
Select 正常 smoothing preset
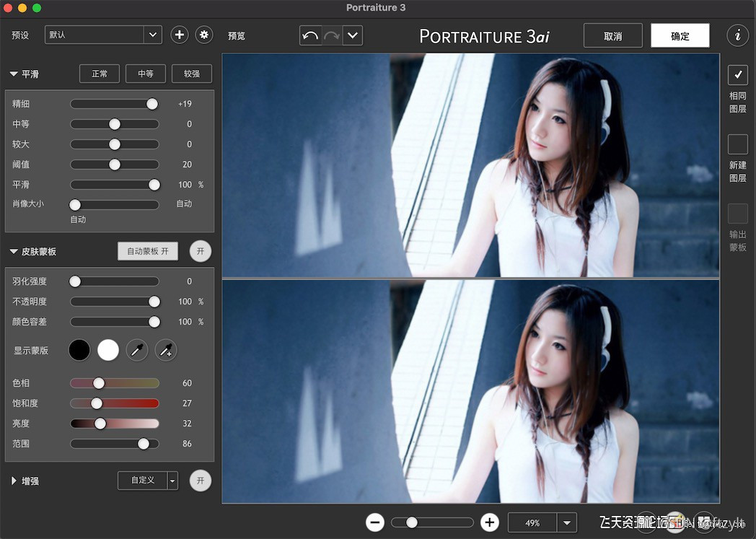pyautogui.click(x=100, y=74)
